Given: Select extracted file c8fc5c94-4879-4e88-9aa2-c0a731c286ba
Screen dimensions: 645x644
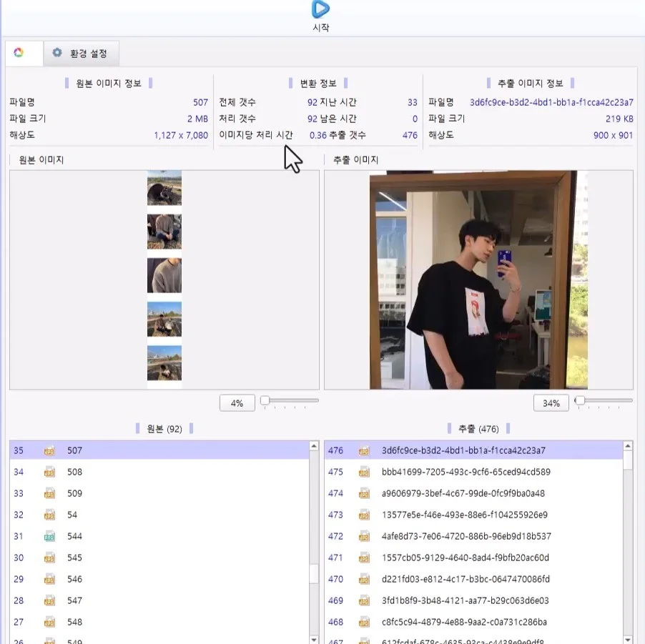Looking at the screenshot, I should [473, 622].
